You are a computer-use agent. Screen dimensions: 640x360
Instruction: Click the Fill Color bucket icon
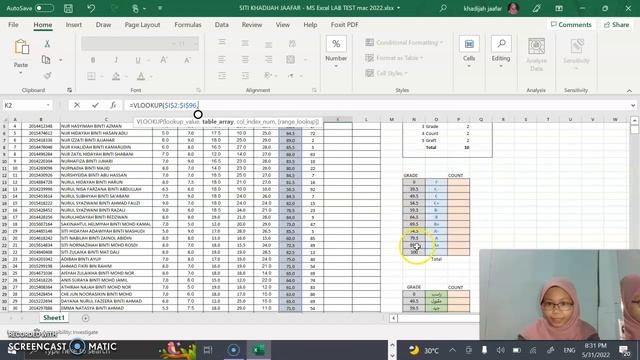[116, 76]
